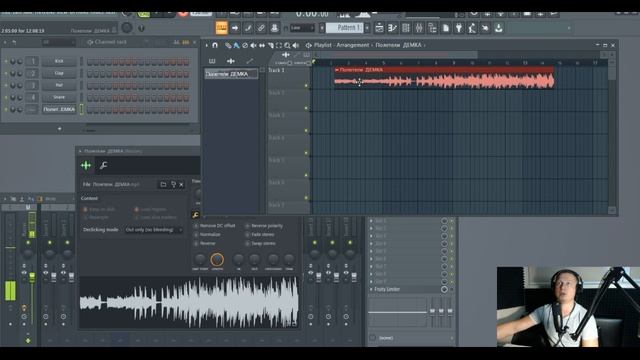Open the Channel rack menu arrow
The image size is (640, 360).
pos(5,42)
